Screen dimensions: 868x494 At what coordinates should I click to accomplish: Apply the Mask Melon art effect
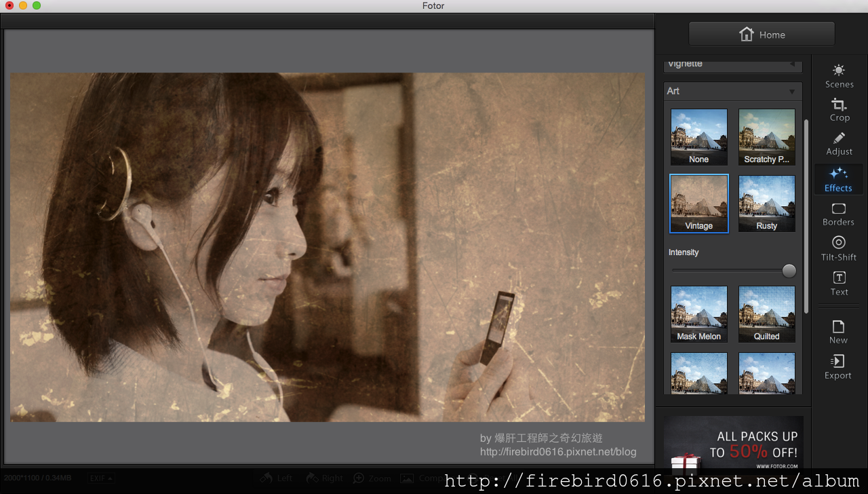[x=698, y=314]
